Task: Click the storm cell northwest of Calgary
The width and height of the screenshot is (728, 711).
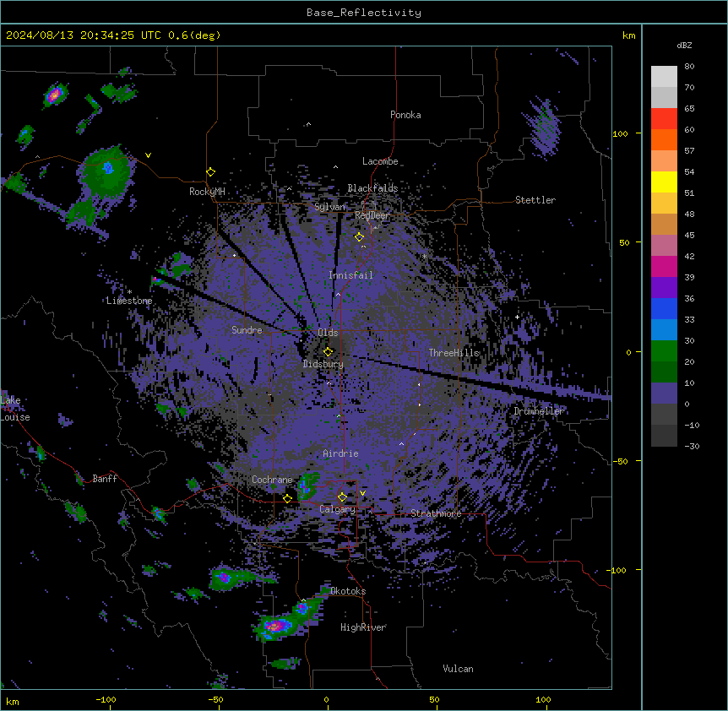Action: click(307, 486)
